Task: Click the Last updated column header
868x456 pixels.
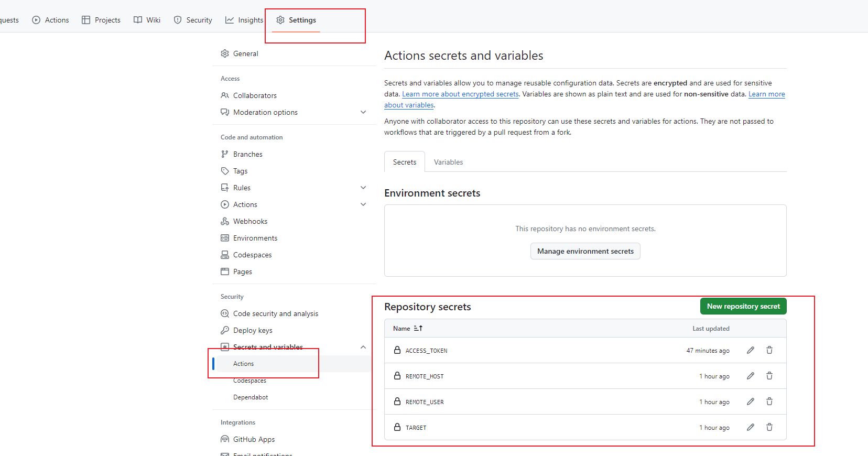Action: [x=711, y=328]
